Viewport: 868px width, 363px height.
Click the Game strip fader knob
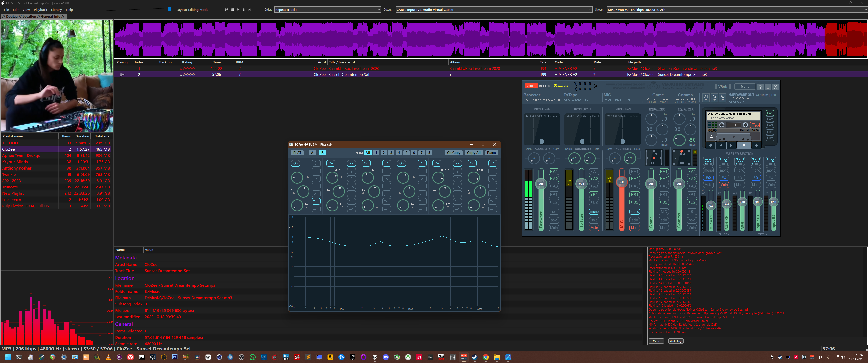point(651,184)
